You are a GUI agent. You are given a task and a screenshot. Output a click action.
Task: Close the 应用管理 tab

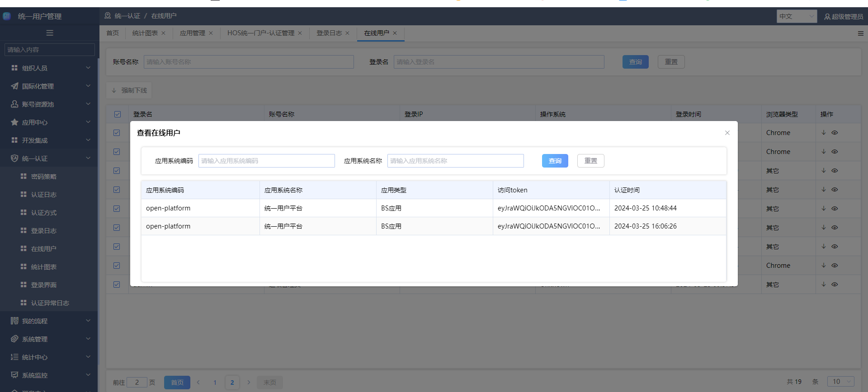coord(211,33)
